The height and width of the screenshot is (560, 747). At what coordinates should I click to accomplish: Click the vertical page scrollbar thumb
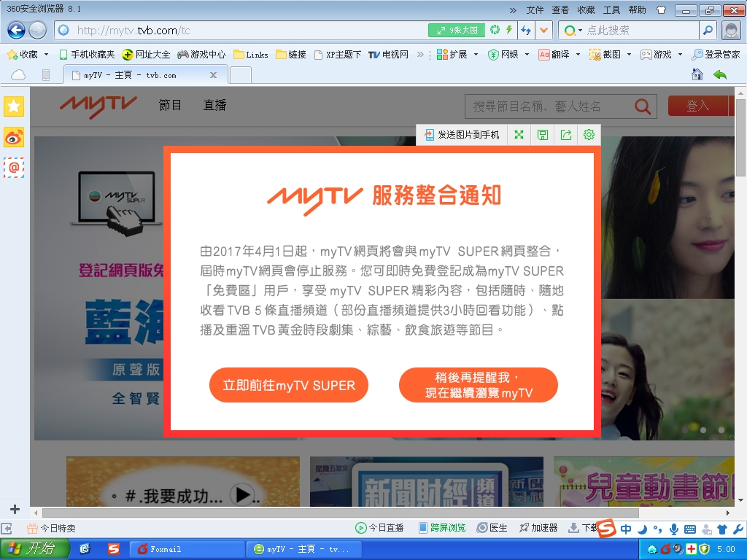(741, 138)
